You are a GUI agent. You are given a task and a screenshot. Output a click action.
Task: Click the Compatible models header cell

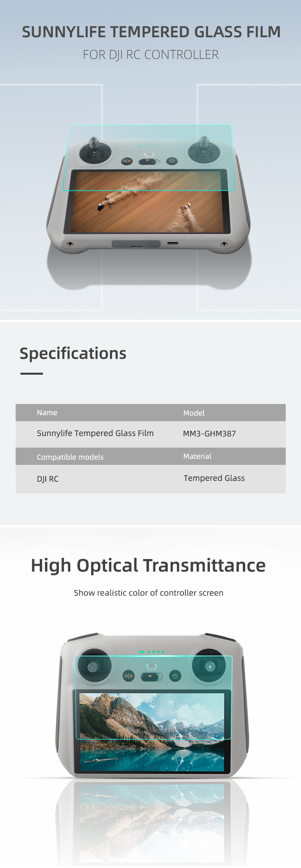[70, 457]
